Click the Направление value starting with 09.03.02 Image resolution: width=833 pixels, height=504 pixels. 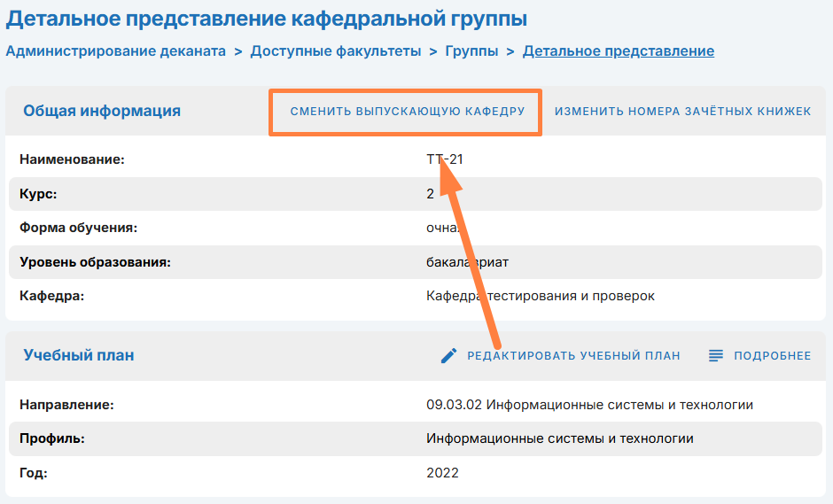(x=589, y=405)
